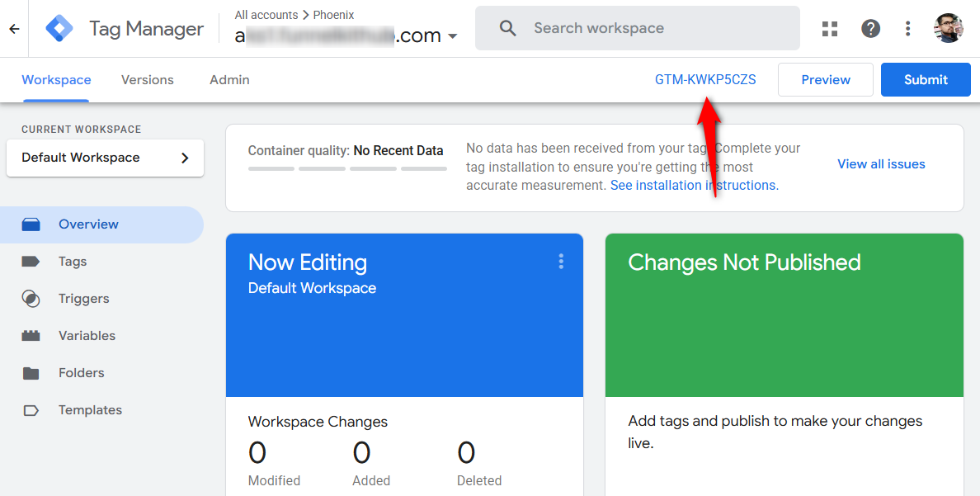This screenshot has width=980, height=496.
Task: Click the Variables icon in the sidebar
Action: point(31,336)
